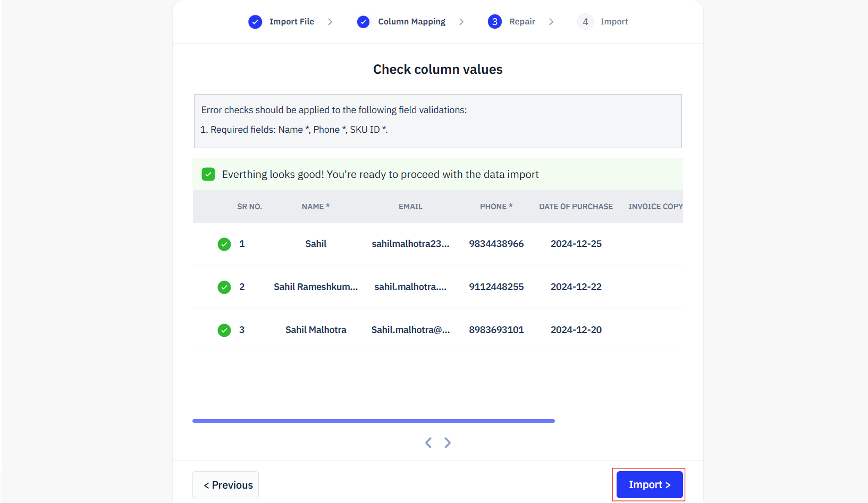The width and height of the screenshot is (868, 503).
Task: Select phone cell 9112448255
Action: [x=496, y=287]
